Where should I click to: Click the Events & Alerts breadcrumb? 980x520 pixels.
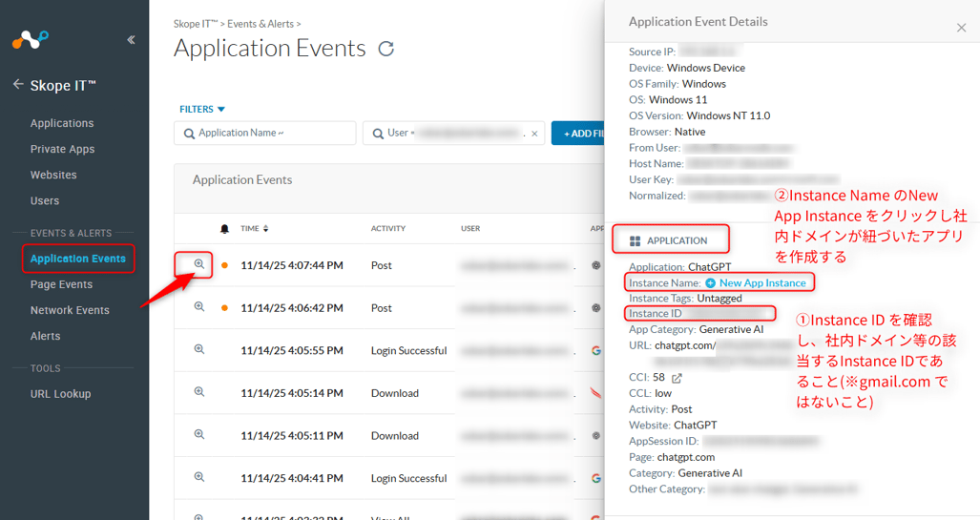[x=262, y=24]
